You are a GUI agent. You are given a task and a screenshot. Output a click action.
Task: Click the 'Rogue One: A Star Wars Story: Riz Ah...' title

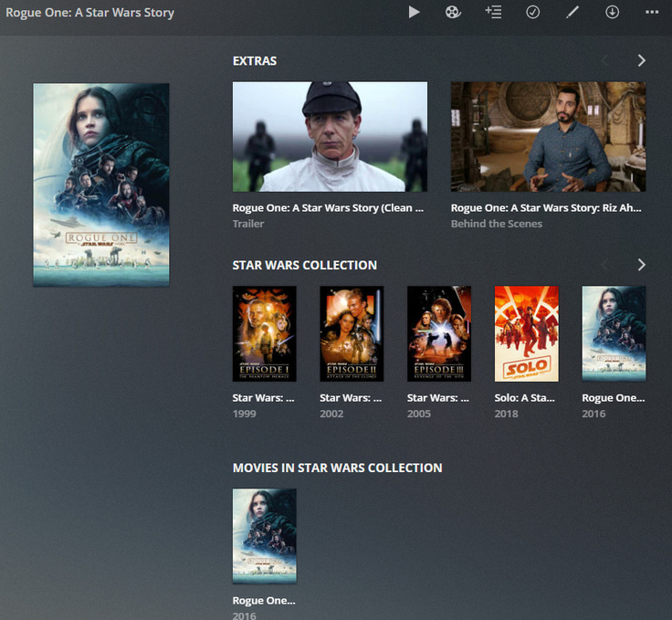546,208
